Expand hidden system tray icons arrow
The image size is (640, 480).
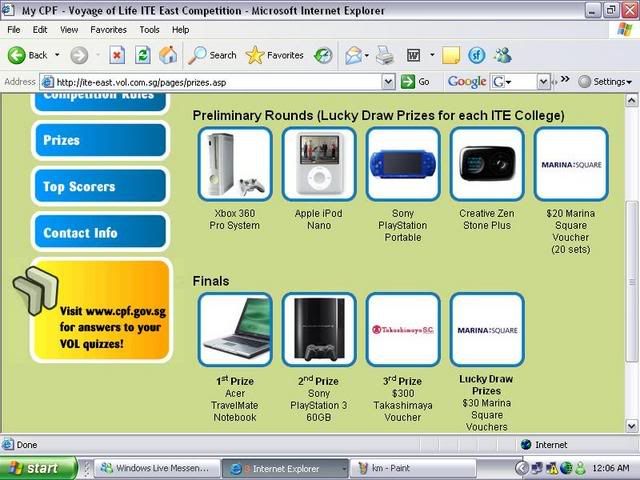520,468
